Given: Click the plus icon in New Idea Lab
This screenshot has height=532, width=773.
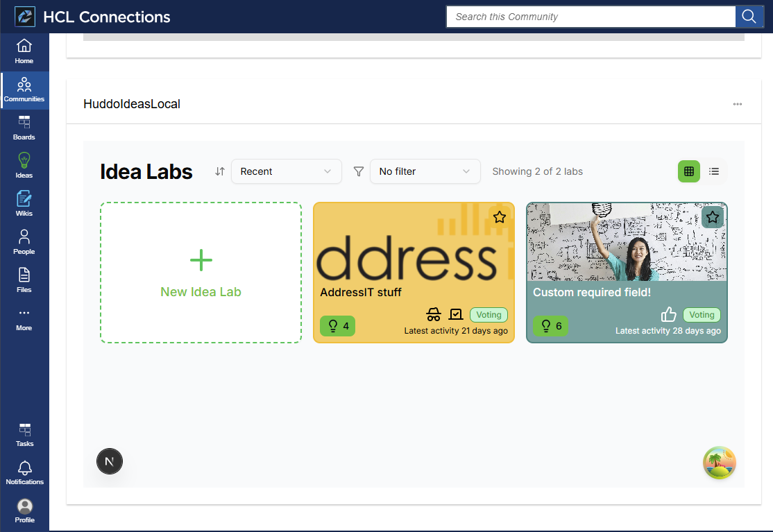Looking at the screenshot, I should point(201,260).
